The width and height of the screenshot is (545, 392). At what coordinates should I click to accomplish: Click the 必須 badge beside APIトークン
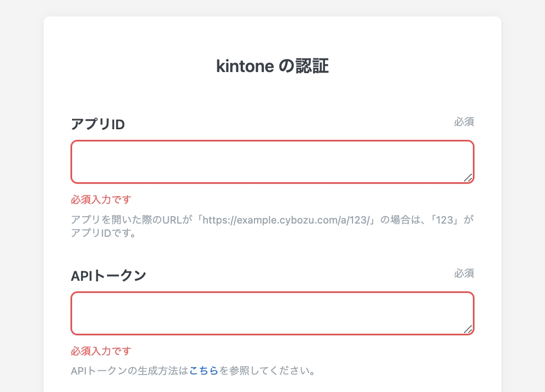(x=464, y=273)
